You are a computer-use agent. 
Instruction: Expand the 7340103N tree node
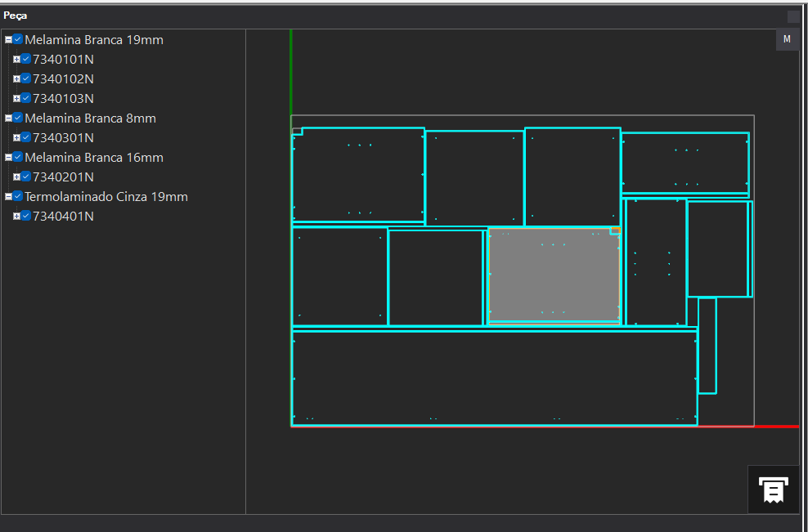(x=16, y=98)
